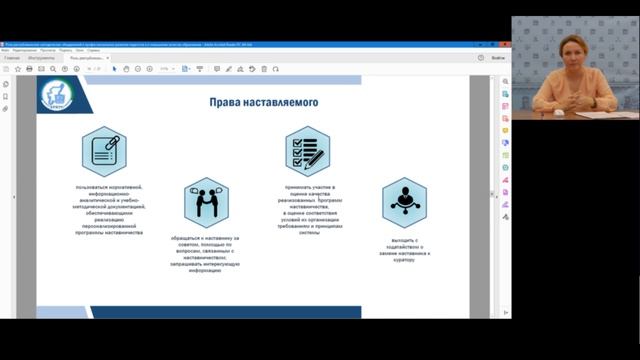
Task: Open the Справка menu
Action: [93, 50]
